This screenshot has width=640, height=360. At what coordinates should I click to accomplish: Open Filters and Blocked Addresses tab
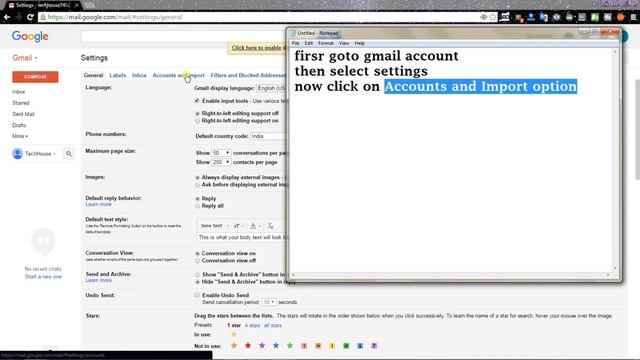(249, 75)
